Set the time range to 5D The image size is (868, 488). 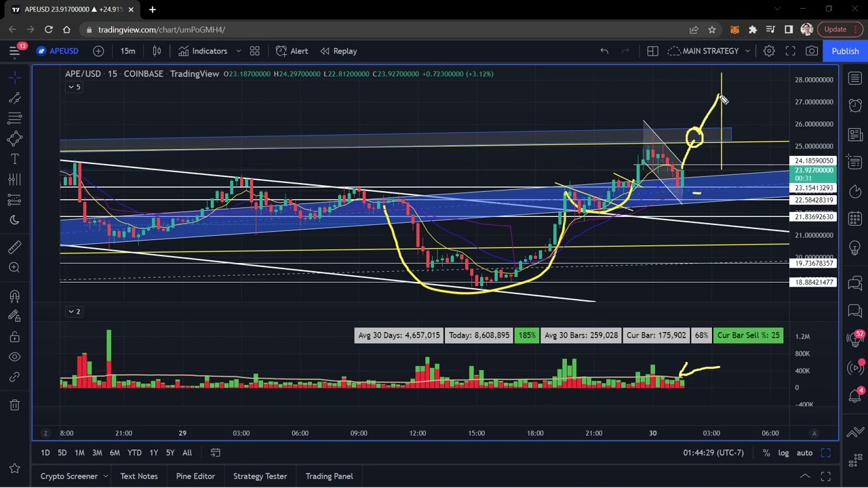point(62,453)
